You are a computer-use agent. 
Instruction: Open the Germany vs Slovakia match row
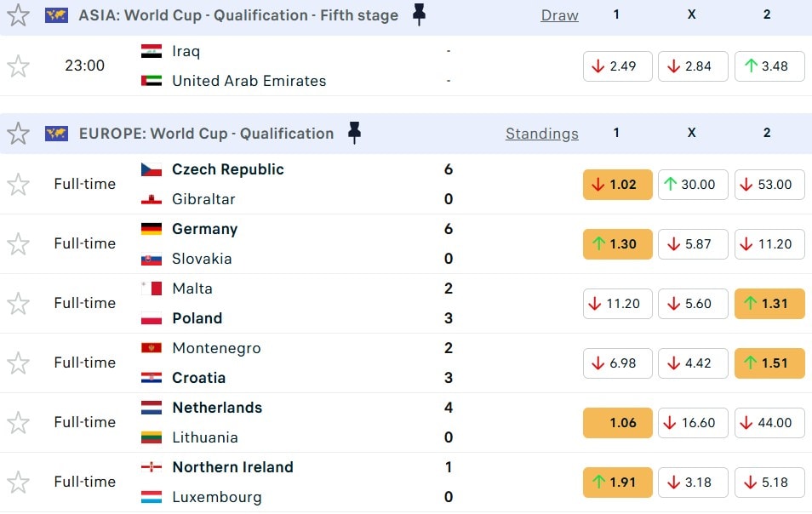[298, 243]
